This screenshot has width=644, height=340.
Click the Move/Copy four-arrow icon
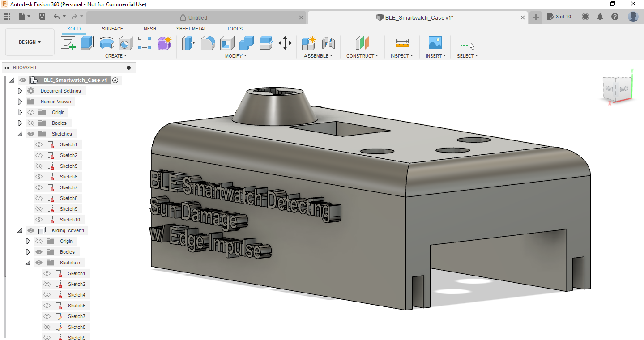pyautogui.click(x=285, y=43)
